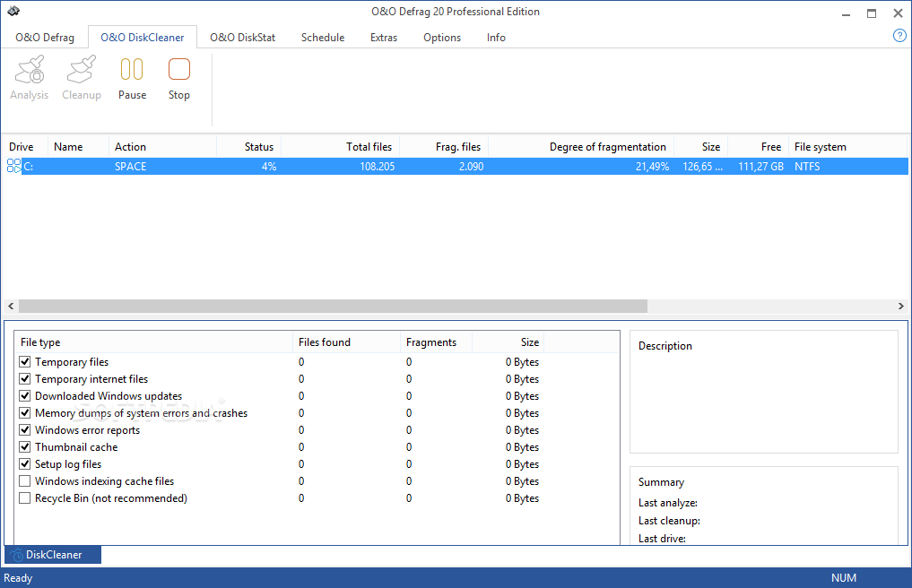Click the DiskCleaner status tab icon
This screenshot has width=912, height=588.
16,555
